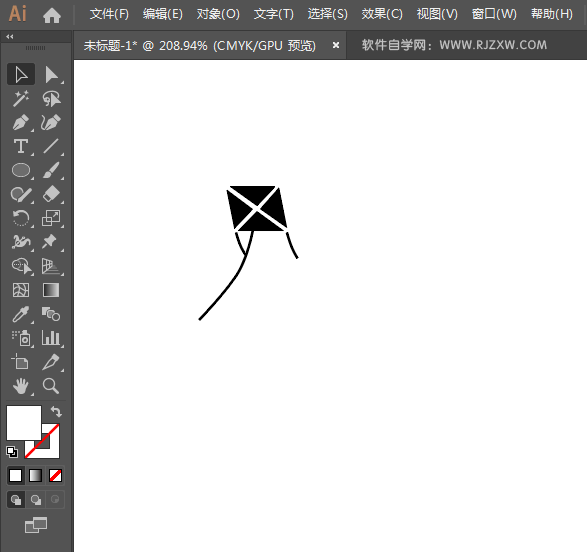Select the Eraser tool

[51, 194]
